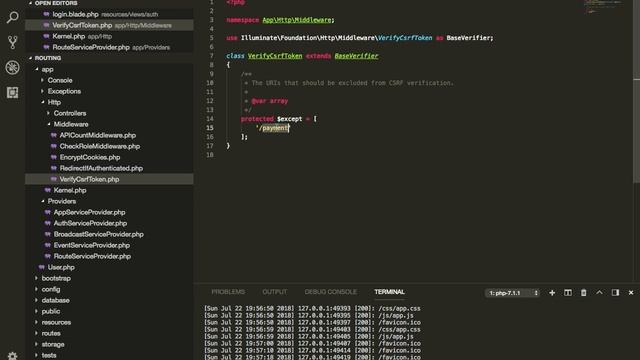Split the terminal panel

click(x=568, y=293)
